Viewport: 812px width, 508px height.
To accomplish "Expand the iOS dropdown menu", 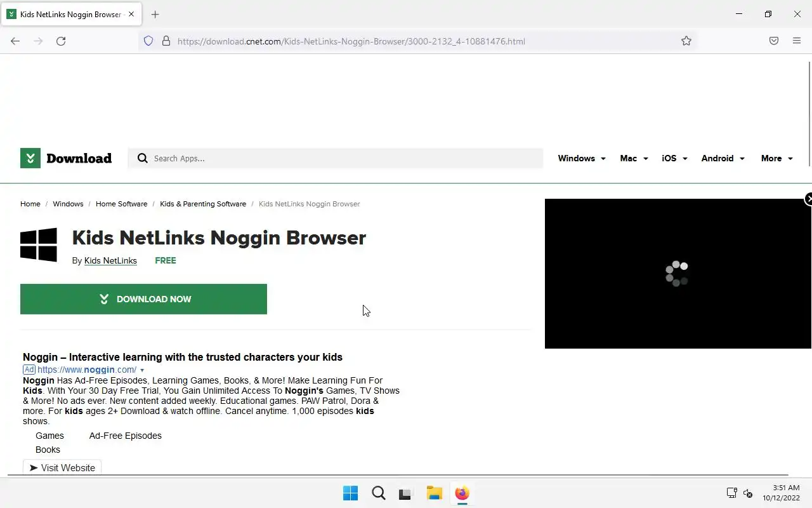I will click(x=674, y=158).
